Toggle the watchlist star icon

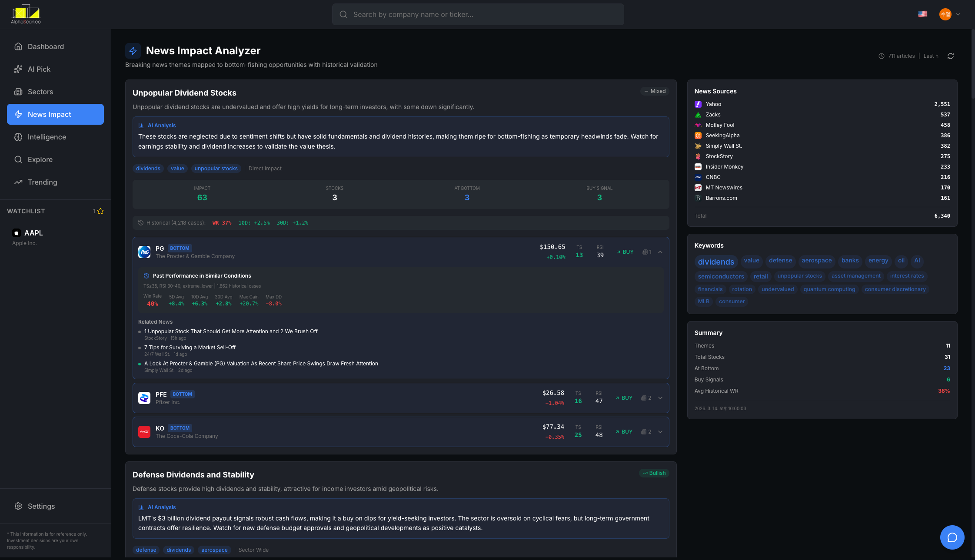point(100,211)
